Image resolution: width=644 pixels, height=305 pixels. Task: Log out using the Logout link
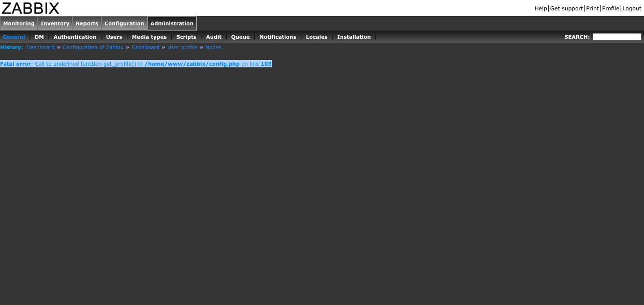tap(632, 8)
